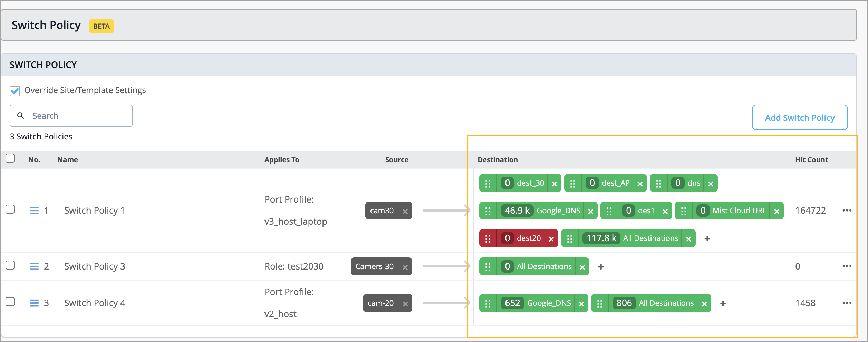Image resolution: width=868 pixels, height=342 pixels.
Task: Check the Switch Policy 4 row checkbox
Action: (x=10, y=303)
